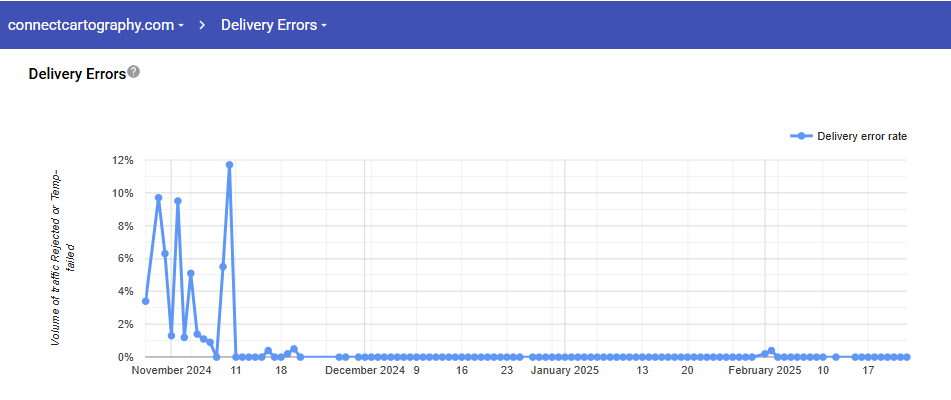Open the connectcartography.com domain dropdown
This screenshot has height=400, width=951.
96,25
